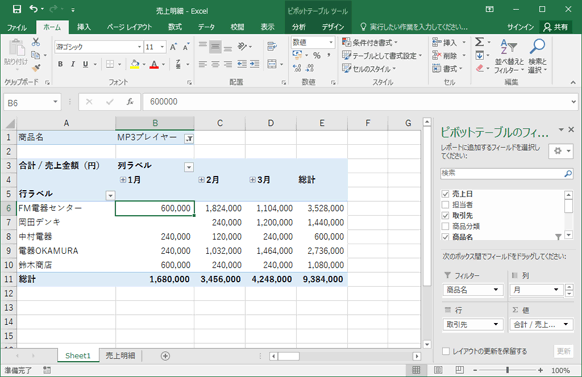Click the pivot field 検索 box

(507, 173)
